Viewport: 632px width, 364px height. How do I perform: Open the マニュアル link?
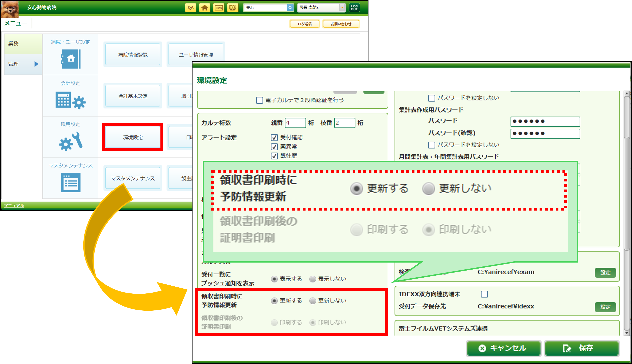(14, 205)
